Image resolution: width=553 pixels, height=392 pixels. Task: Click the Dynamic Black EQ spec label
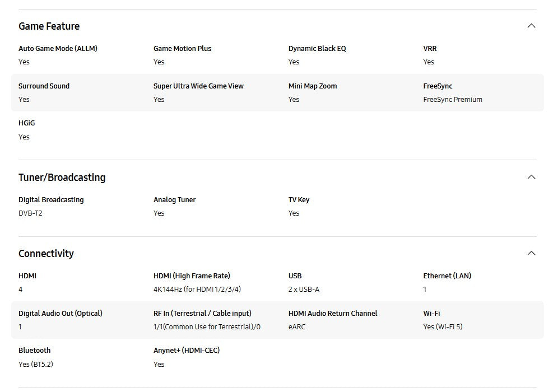[x=317, y=49]
